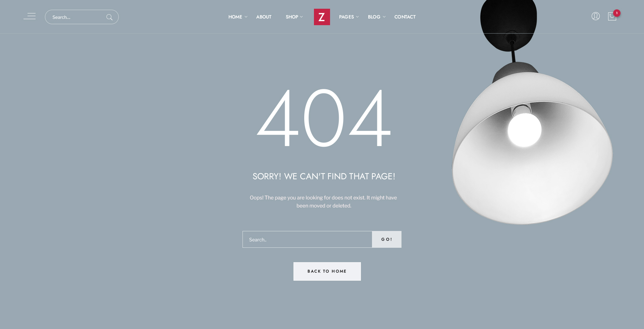This screenshot has width=644, height=329.
Task: Click the cart item count badge
Action: coord(617,13)
